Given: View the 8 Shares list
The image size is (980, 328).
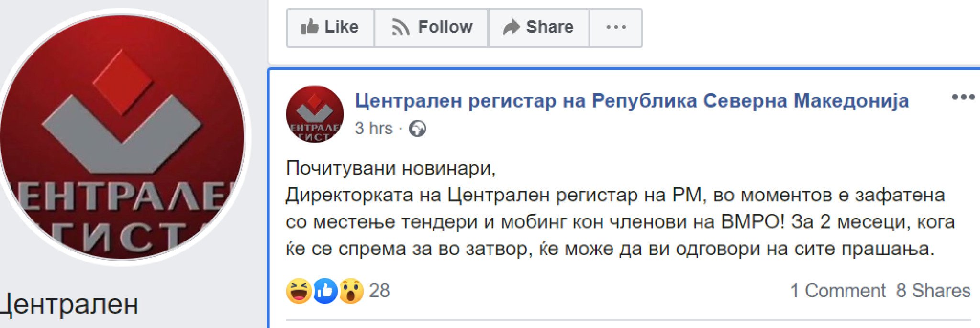Looking at the screenshot, I should coord(933,291).
